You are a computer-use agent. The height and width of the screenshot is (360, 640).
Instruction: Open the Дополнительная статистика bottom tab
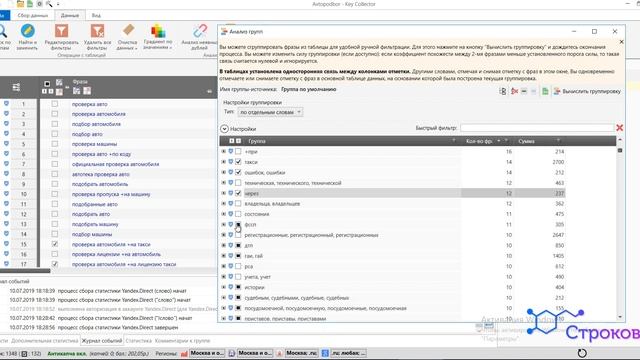(44, 340)
